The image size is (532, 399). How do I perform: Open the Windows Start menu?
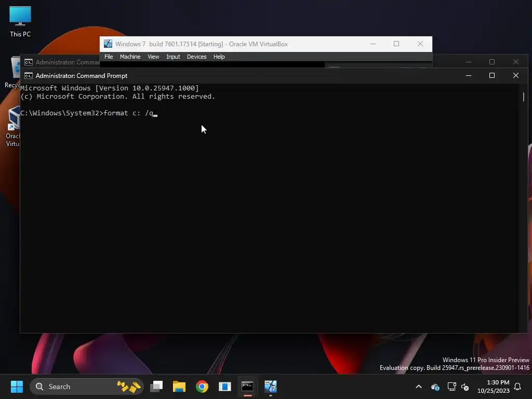(x=17, y=387)
